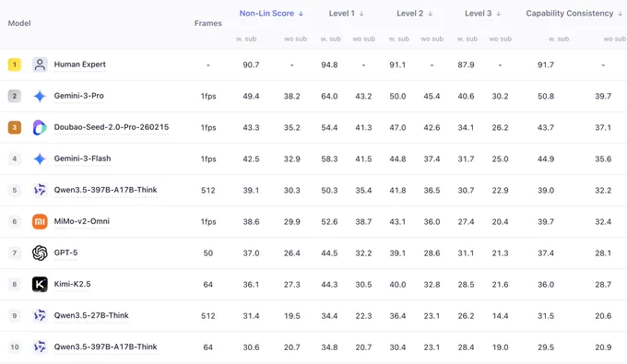Click wo sub subheader under Level 2
Image resolution: width=627 pixels, height=364 pixels.
[432, 39]
